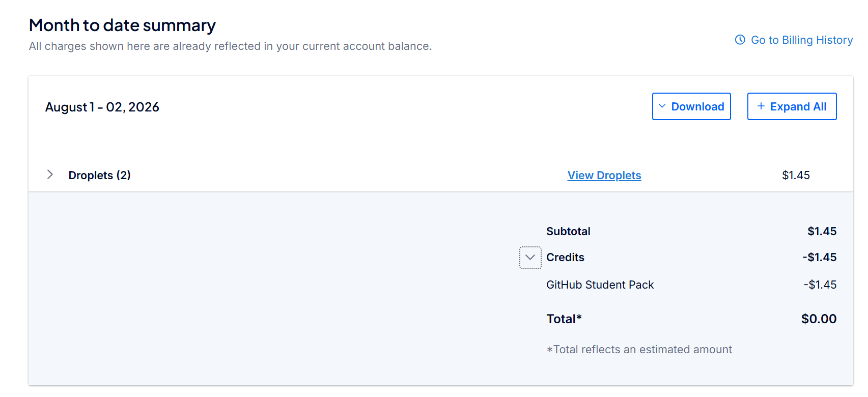Click the Subtotal label
The height and width of the screenshot is (397, 868).
coord(568,231)
